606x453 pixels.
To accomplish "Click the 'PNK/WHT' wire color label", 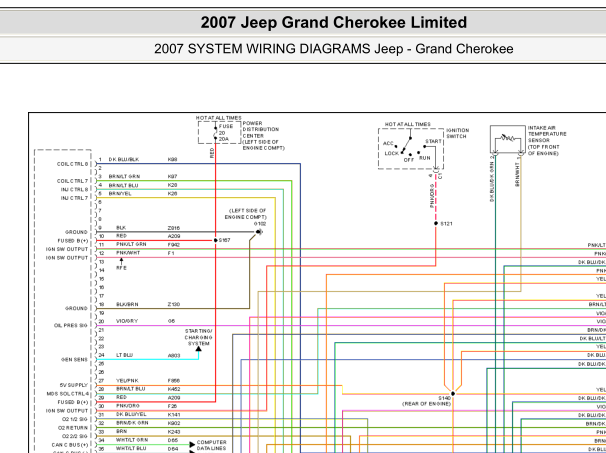I will (128, 253).
